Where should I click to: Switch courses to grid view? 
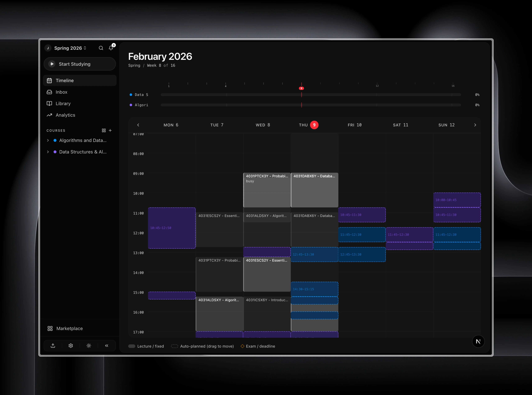[x=104, y=130]
